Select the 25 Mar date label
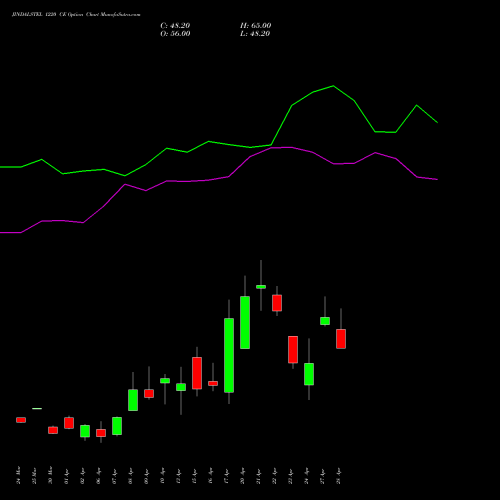 [x=34, y=475]
